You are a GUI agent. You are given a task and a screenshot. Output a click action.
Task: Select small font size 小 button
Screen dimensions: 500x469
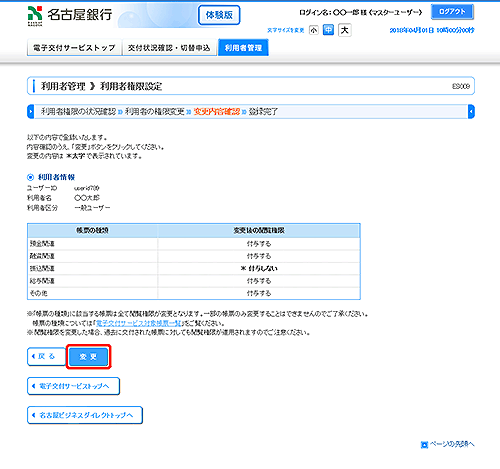coord(314,30)
